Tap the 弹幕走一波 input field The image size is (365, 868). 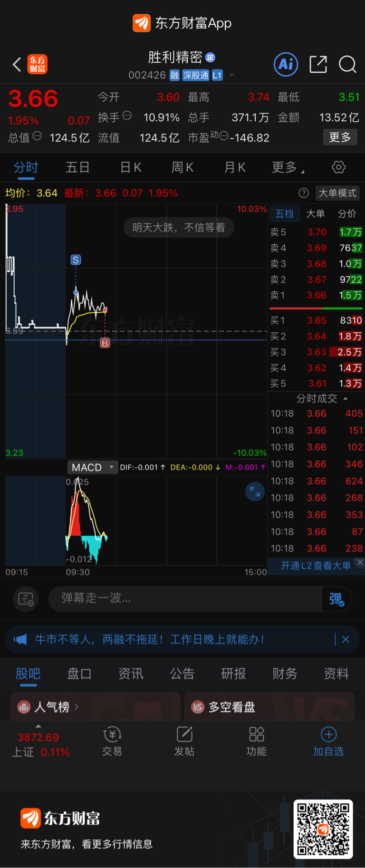click(x=185, y=598)
